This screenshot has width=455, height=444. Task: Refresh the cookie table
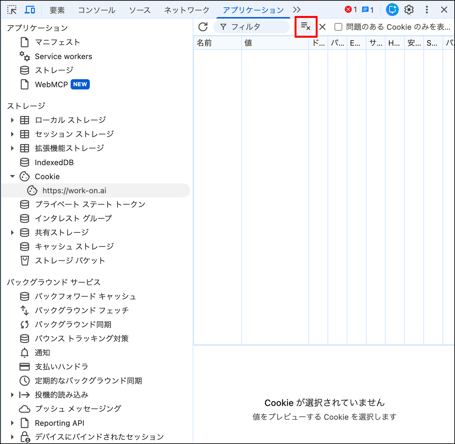(x=203, y=27)
